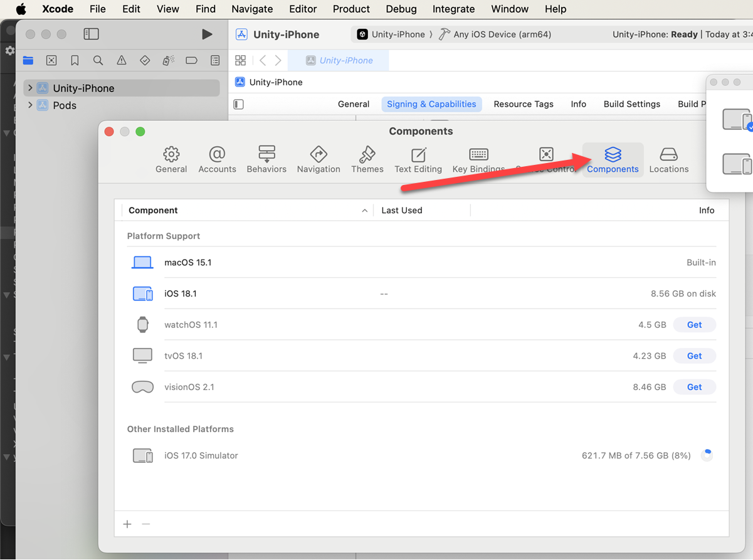Open the Text Editing preferences pane
This screenshot has width=753, height=560.
(418, 160)
